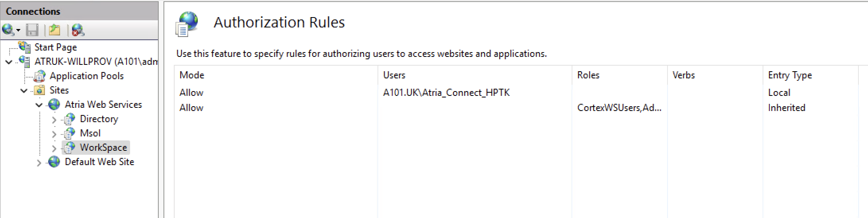Click the Up folder toolbar icon
Screen dimensions: 868x218
click(x=54, y=30)
